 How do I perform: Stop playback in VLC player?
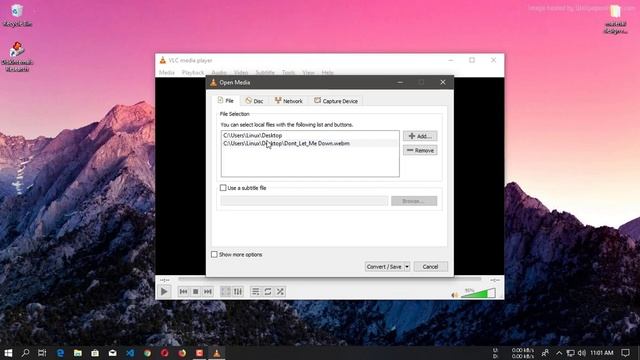[x=196, y=291]
